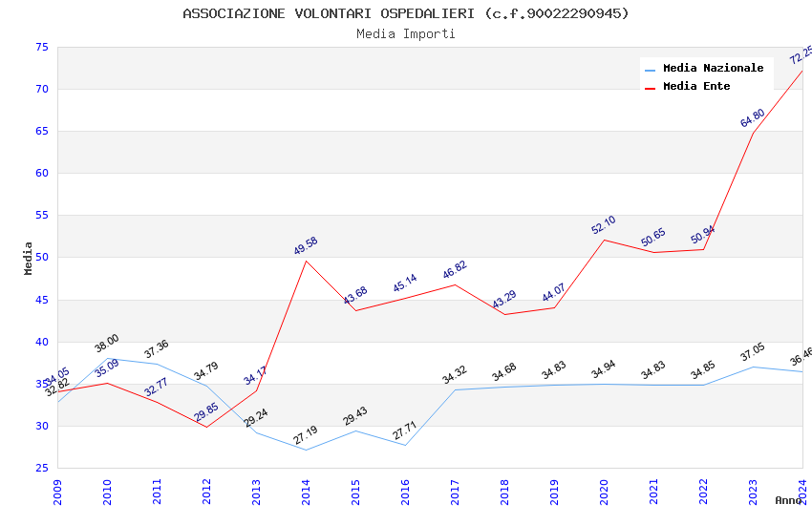The height and width of the screenshot is (525, 812).
Task: Click the 25 value on the y-axis
Action: [x=42, y=468]
